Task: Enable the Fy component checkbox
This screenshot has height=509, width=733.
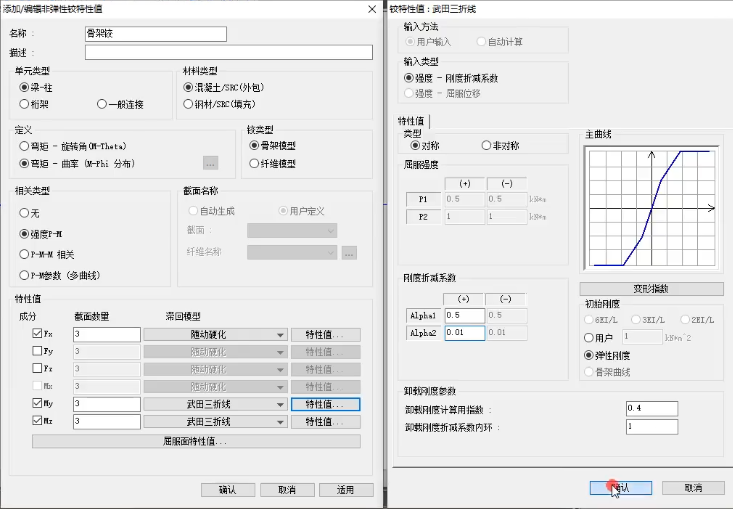Action: [39, 352]
